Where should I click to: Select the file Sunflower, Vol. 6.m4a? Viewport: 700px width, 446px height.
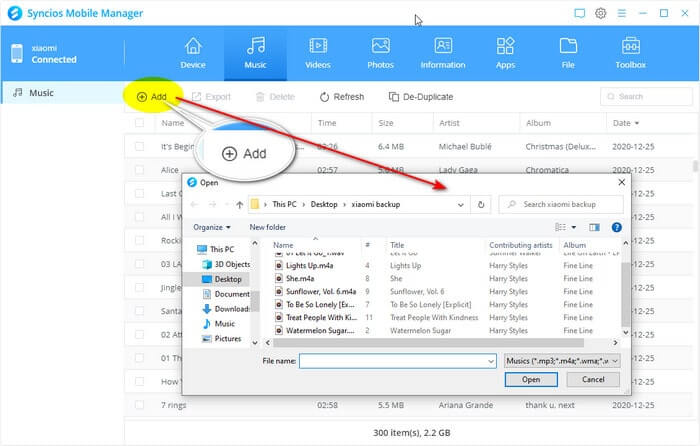coord(316,292)
